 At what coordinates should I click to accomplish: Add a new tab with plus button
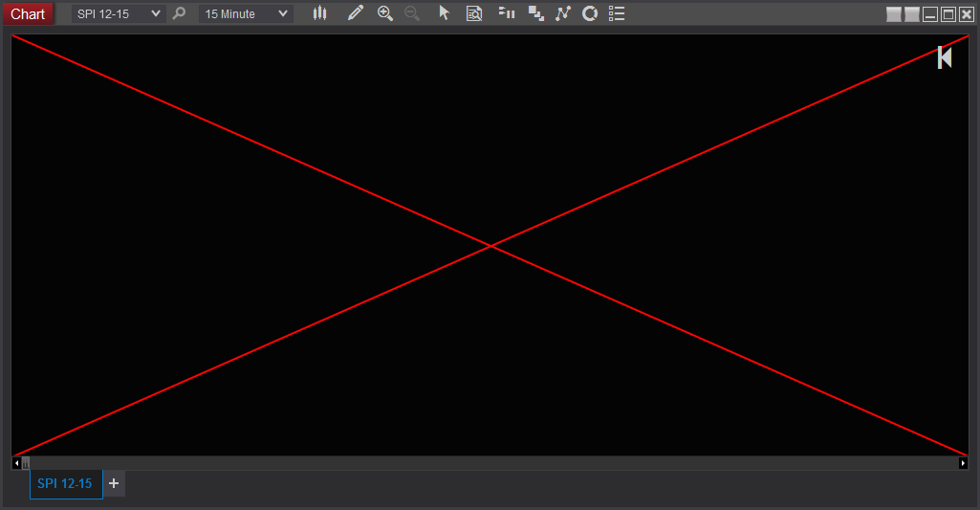pyautogui.click(x=114, y=484)
